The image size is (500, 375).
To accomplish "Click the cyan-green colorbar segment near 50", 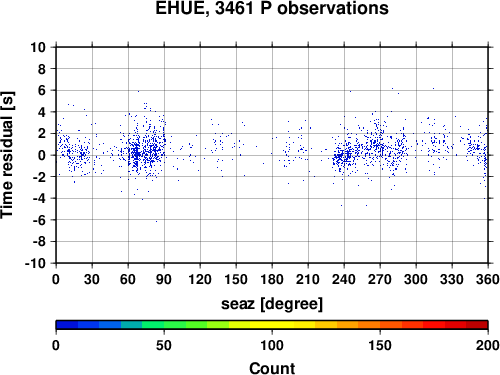I will click(x=153, y=325).
